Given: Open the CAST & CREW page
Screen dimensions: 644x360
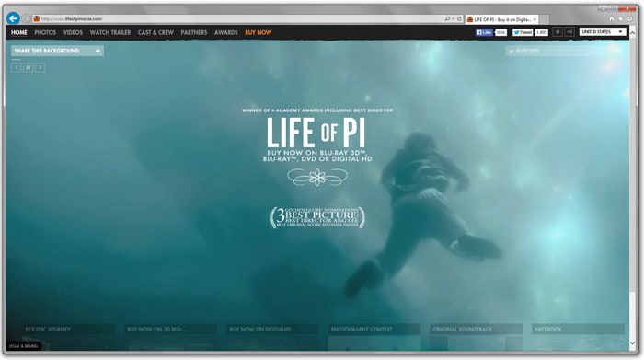Looking at the screenshot, I should [155, 32].
